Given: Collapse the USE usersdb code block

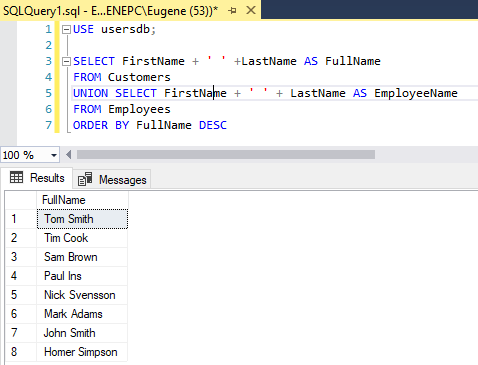Looking at the screenshot, I should tap(66, 30).
